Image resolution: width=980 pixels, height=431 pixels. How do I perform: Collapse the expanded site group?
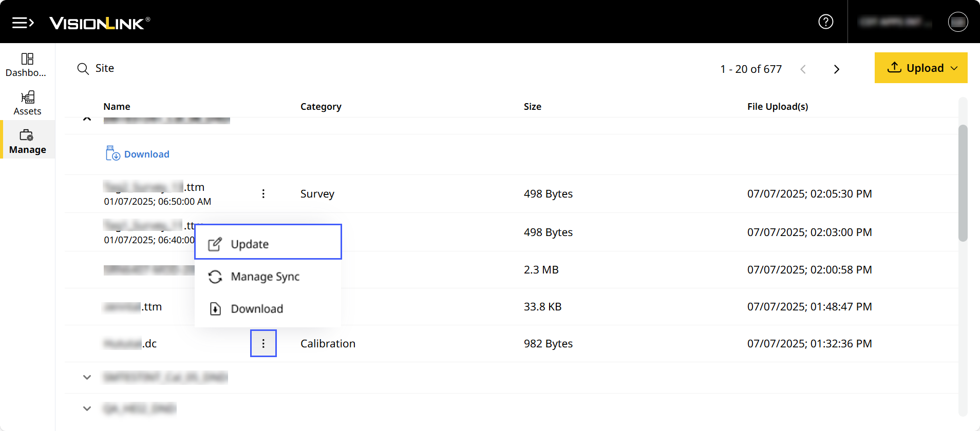click(x=87, y=119)
